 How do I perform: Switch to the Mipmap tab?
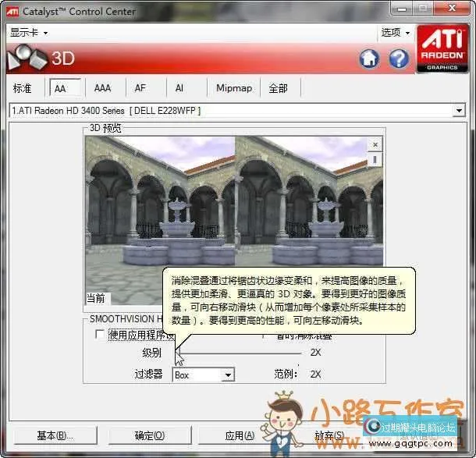point(234,88)
